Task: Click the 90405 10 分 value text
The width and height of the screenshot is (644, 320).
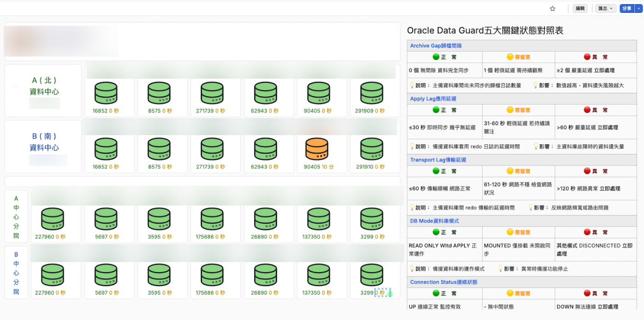Action: [319, 167]
